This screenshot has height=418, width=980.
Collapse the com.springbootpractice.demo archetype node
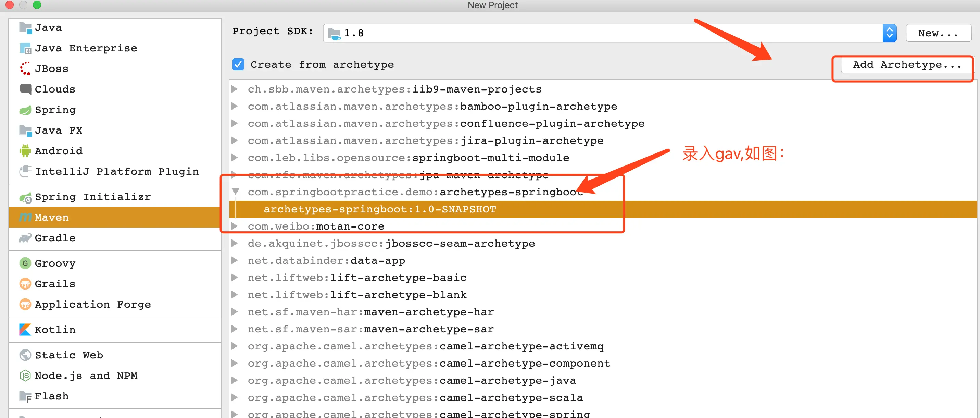236,192
